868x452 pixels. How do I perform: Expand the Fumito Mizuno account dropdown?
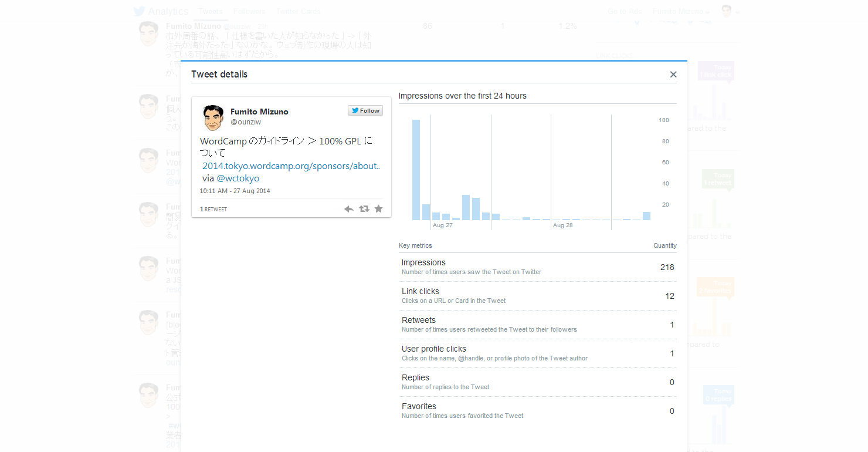click(681, 11)
